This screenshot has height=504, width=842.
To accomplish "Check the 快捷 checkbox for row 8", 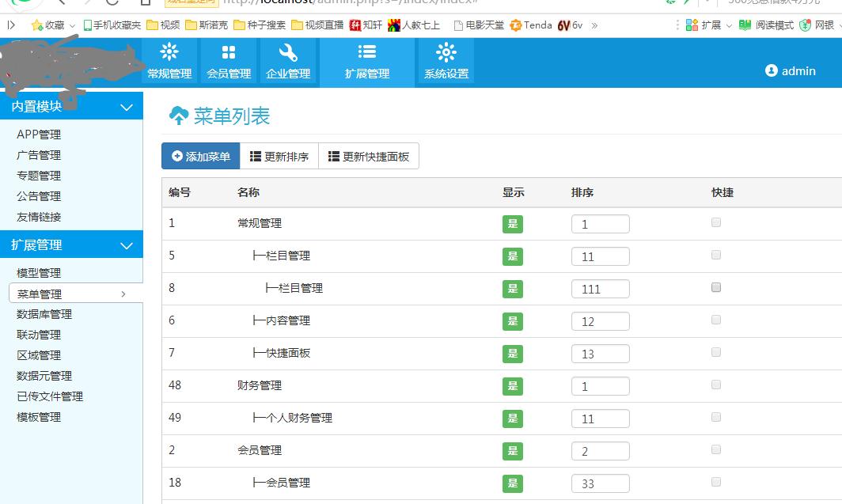I will pos(716,287).
